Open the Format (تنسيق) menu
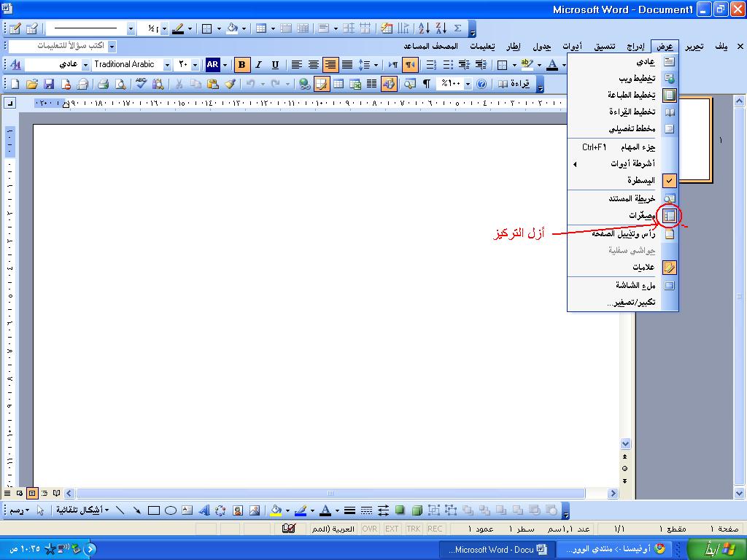Viewport: 747px width, 560px height. point(605,46)
